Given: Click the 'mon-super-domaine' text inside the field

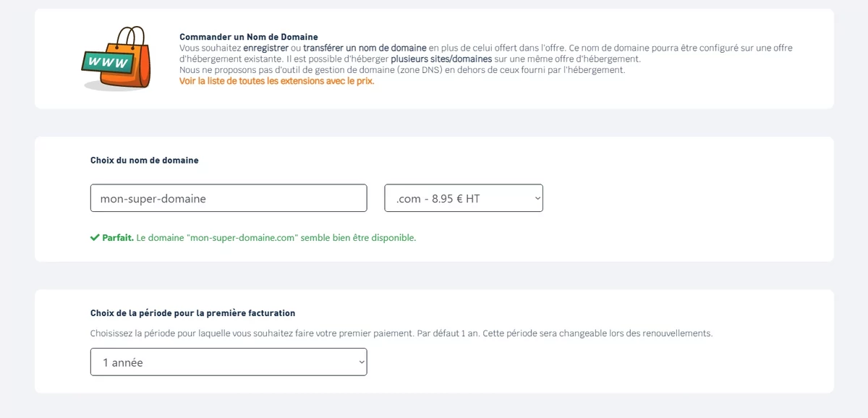Looking at the screenshot, I should pyautogui.click(x=153, y=198).
